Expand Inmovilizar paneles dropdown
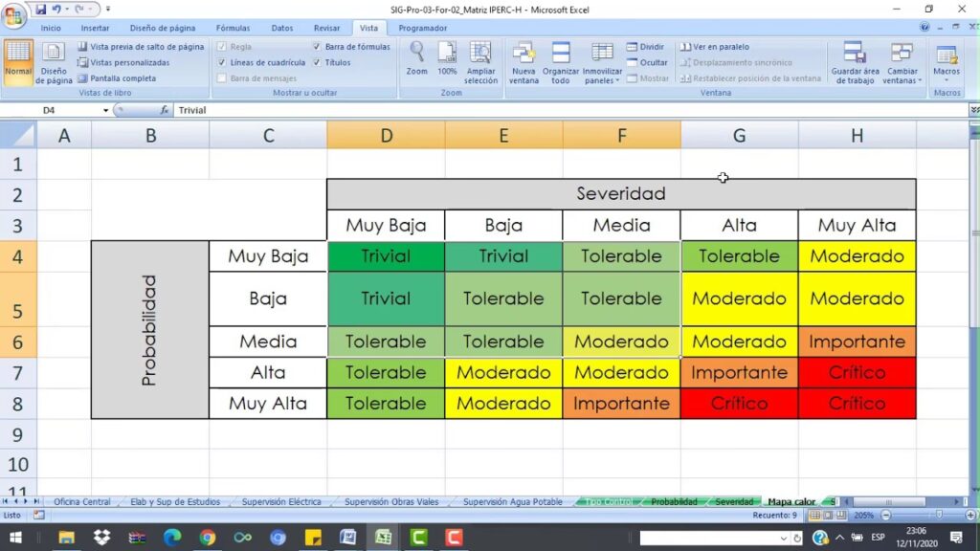This screenshot has height=551, width=980. (602, 62)
